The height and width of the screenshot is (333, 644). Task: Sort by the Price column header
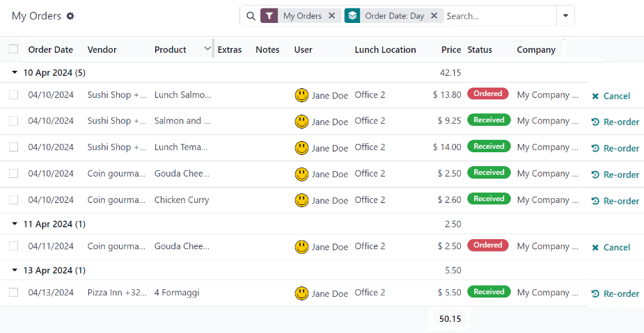pyautogui.click(x=451, y=49)
